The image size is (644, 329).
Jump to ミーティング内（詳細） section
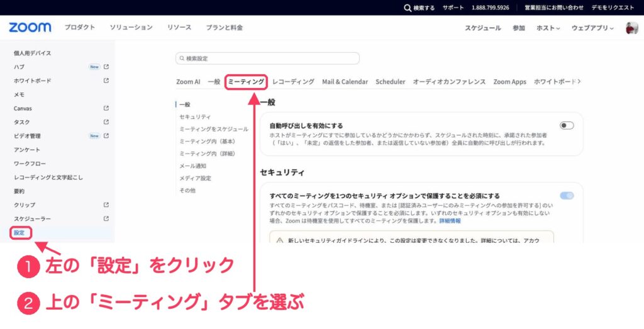click(207, 153)
